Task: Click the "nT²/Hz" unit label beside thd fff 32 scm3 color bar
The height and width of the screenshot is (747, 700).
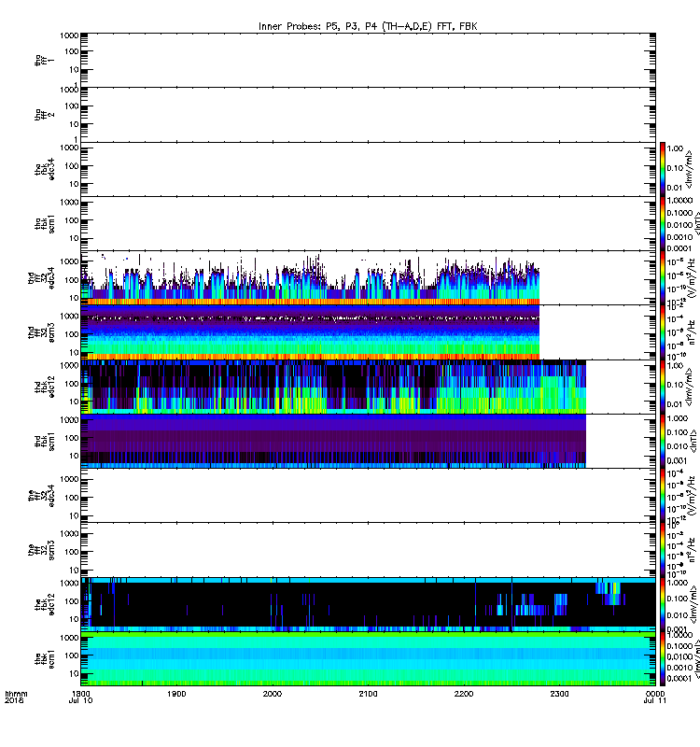Action: coord(691,332)
